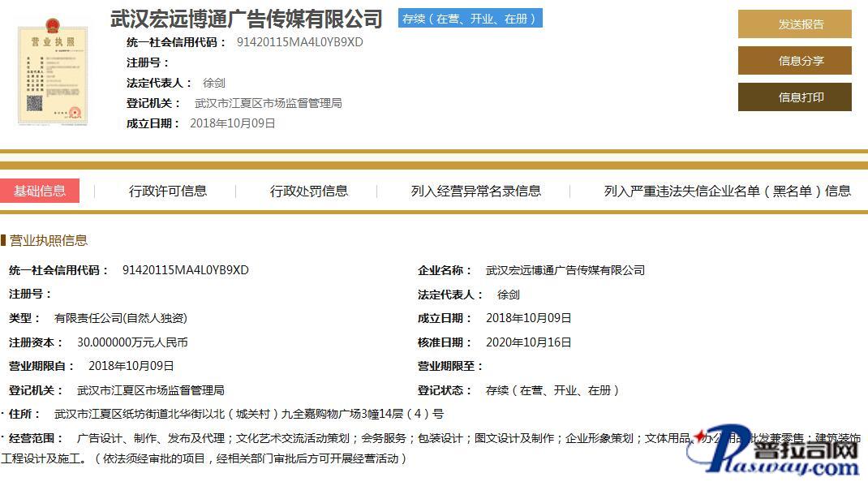Click the 营业执照信息 section header
The height and width of the screenshot is (486, 868).
coord(48,240)
